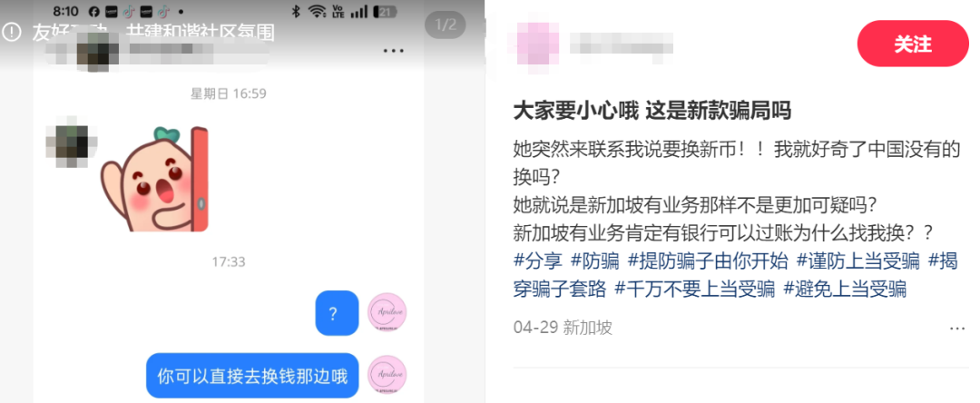Select the #避免上当受骗 hashtag

(845, 290)
